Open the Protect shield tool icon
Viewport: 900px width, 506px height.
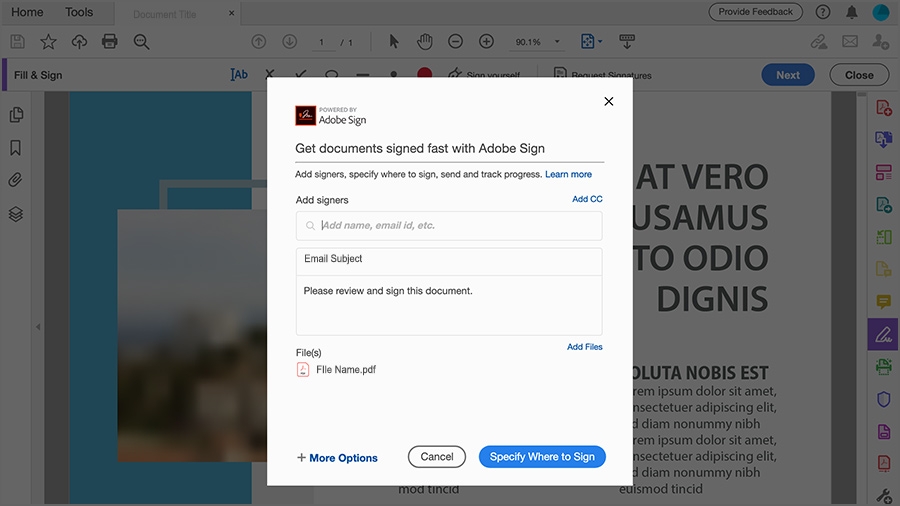click(x=883, y=399)
